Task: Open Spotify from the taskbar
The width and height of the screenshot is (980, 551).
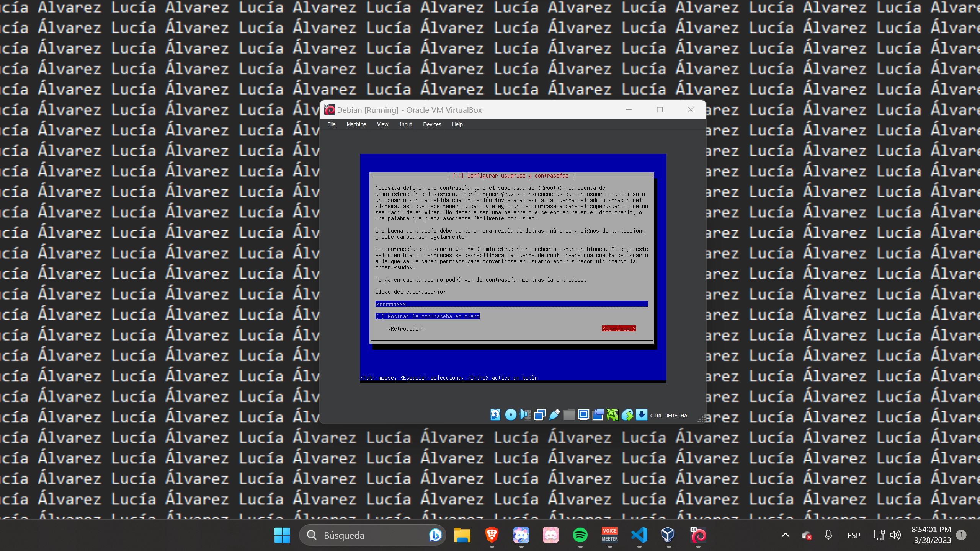Action: [x=580, y=535]
